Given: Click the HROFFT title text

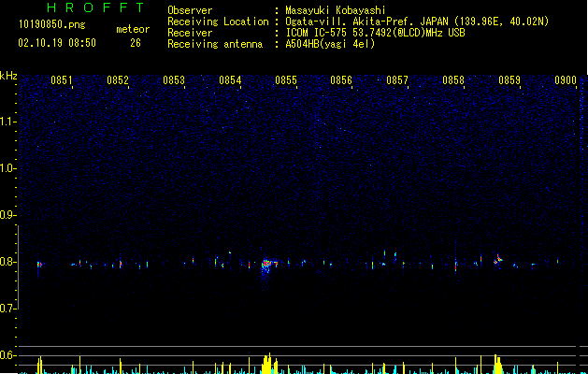Looking at the screenshot, I should [95, 7].
